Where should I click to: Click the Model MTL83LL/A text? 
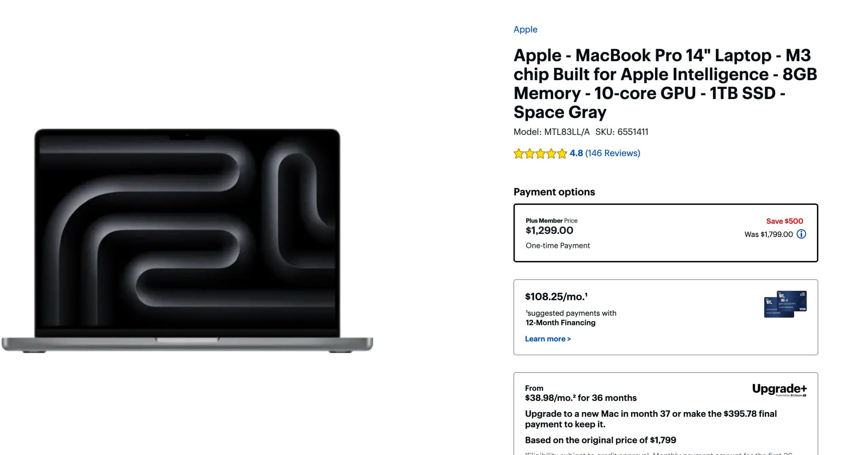pos(552,132)
